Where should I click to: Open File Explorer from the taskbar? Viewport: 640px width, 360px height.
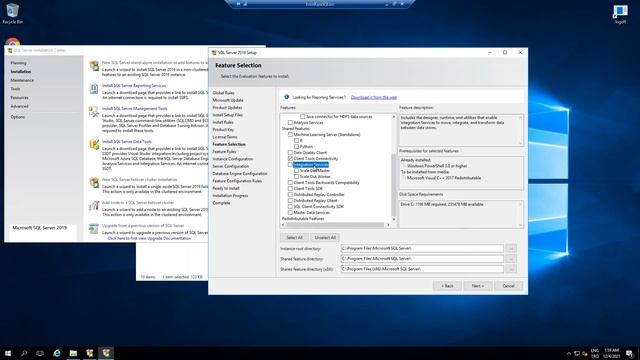click(73, 353)
